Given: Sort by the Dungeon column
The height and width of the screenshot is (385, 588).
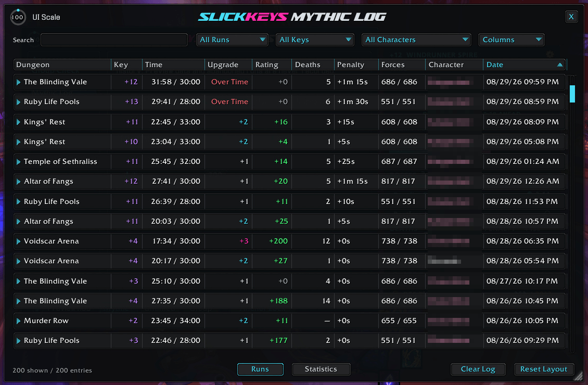Looking at the screenshot, I should click(x=62, y=65).
